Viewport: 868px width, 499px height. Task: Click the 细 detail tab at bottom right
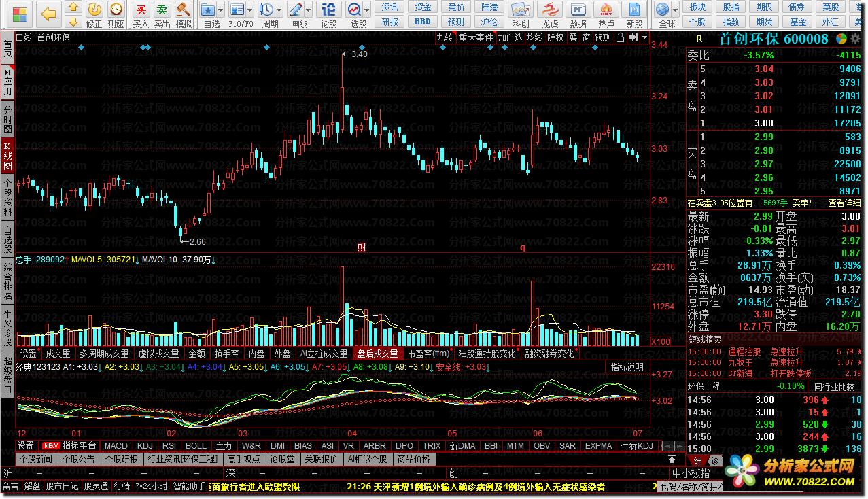697,460
